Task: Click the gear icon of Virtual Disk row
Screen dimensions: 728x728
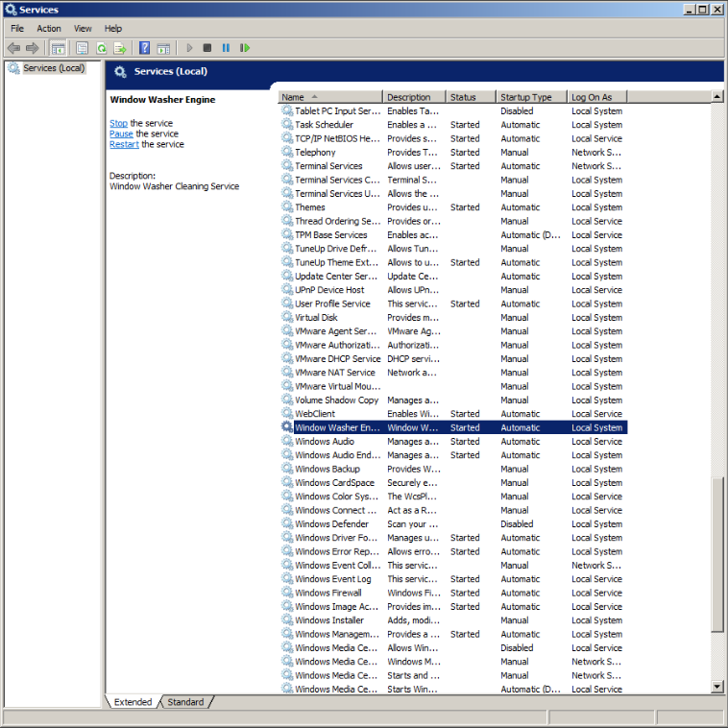Action: 287,317
